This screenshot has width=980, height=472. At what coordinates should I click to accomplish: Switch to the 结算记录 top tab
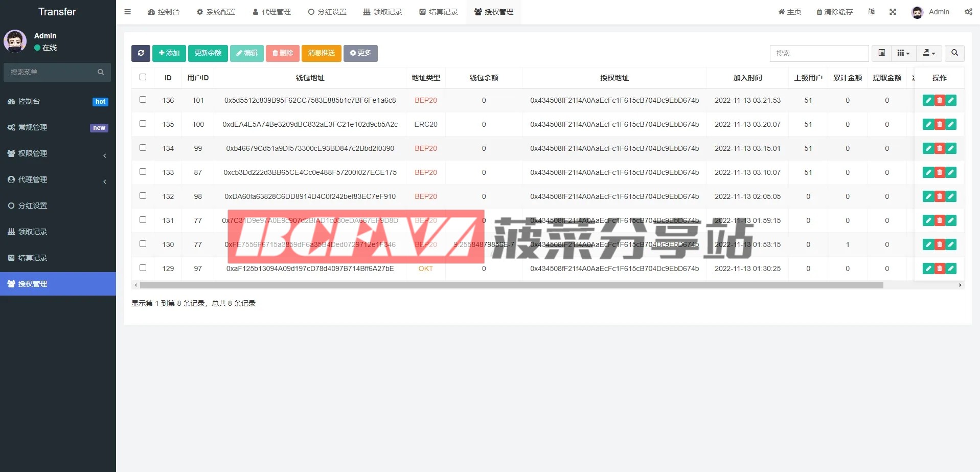coord(438,12)
